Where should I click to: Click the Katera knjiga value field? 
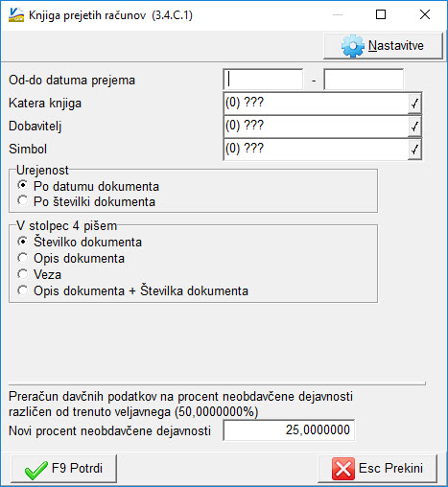[316, 104]
